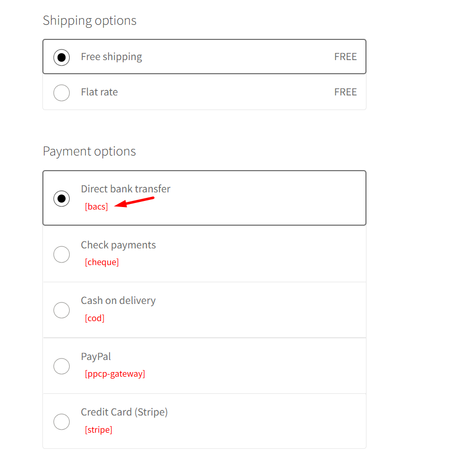Screen dimensions: 476x465
Task: Click the cheque gateway ID text
Action: [x=102, y=262]
